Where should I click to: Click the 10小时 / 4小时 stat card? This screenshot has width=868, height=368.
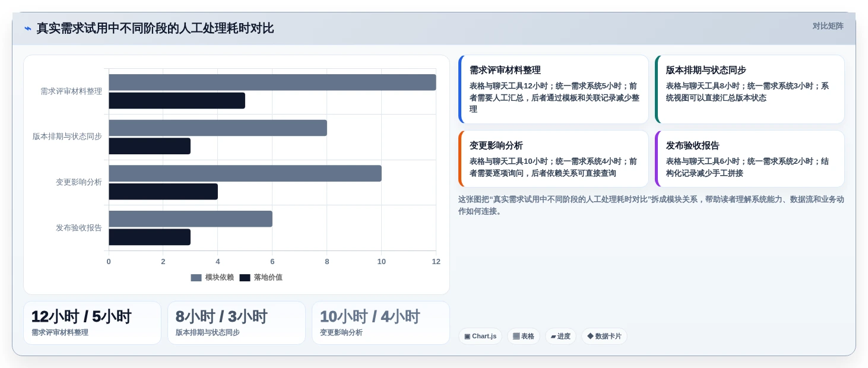pos(381,323)
